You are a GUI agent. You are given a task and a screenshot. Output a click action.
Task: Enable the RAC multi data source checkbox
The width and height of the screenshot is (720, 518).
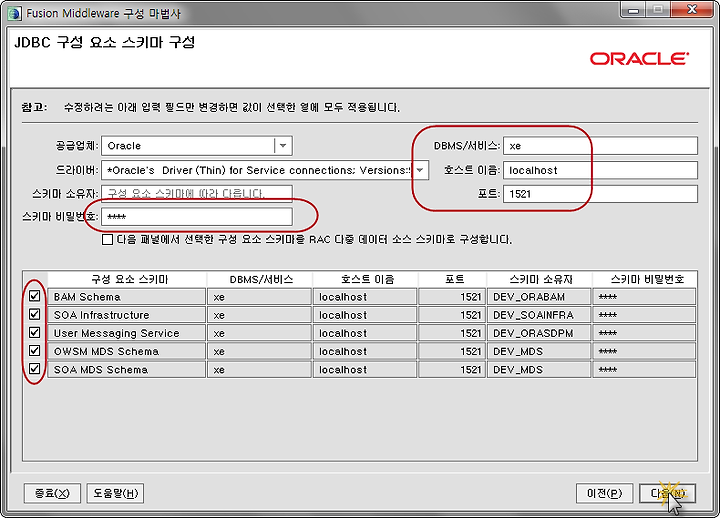pyautogui.click(x=107, y=239)
